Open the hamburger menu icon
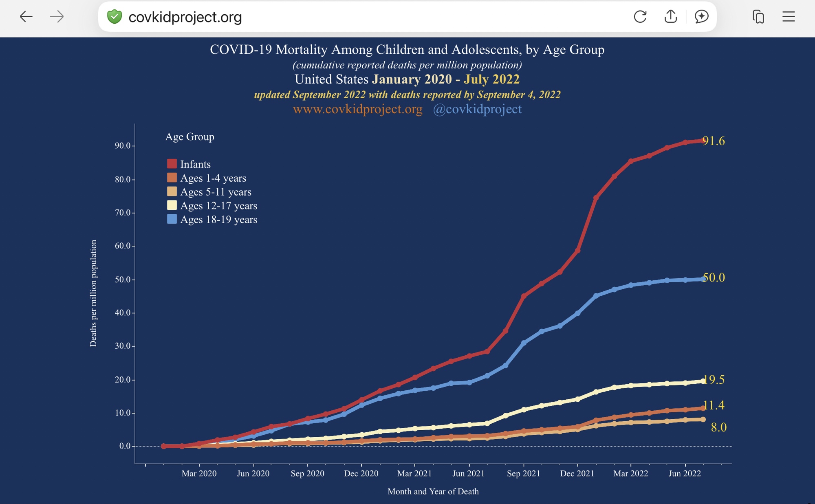The width and height of the screenshot is (815, 504). coord(789,17)
